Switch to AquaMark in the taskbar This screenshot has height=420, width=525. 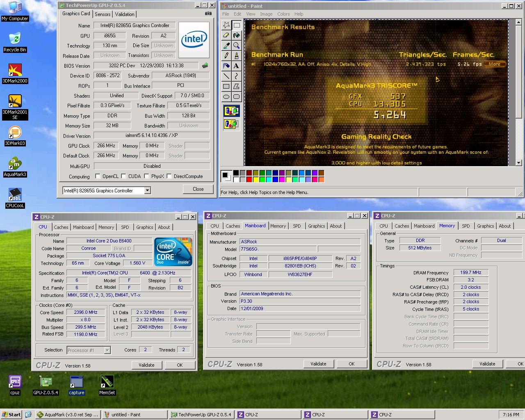pyautogui.click(x=68, y=415)
